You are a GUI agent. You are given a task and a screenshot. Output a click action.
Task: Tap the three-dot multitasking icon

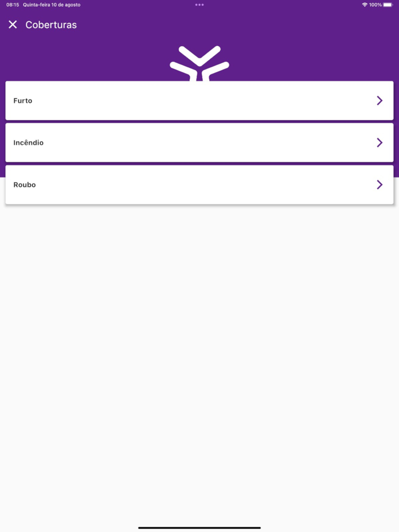click(x=199, y=5)
